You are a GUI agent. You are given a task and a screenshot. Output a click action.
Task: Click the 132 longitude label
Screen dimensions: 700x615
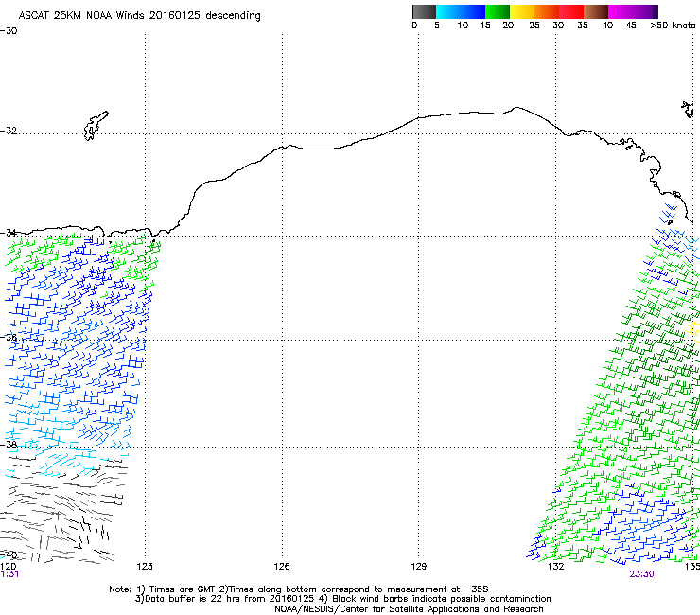click(555, 567)
